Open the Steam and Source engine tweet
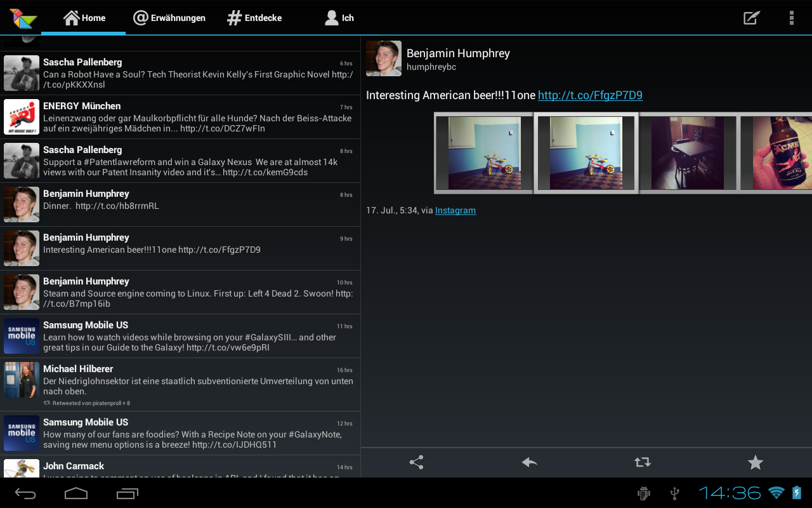This screenshot has width=812, height=508. pyautogui.click(x=180, y=292)
